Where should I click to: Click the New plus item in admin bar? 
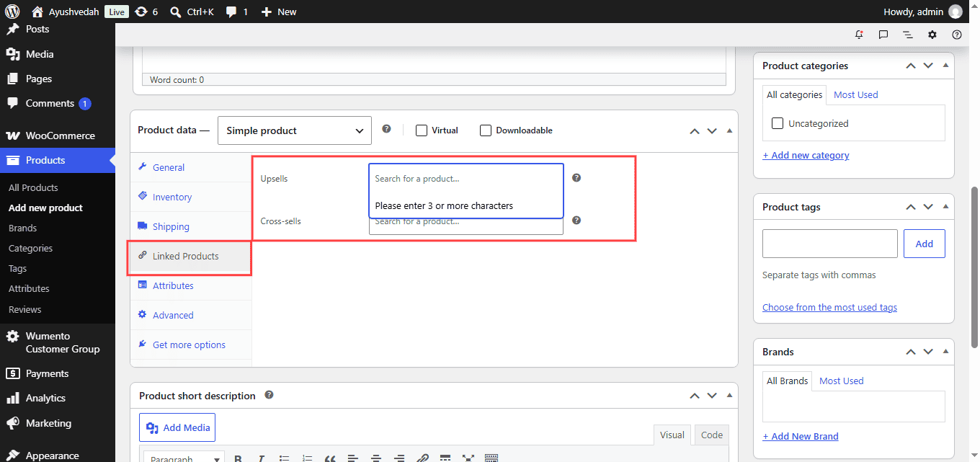279,12
